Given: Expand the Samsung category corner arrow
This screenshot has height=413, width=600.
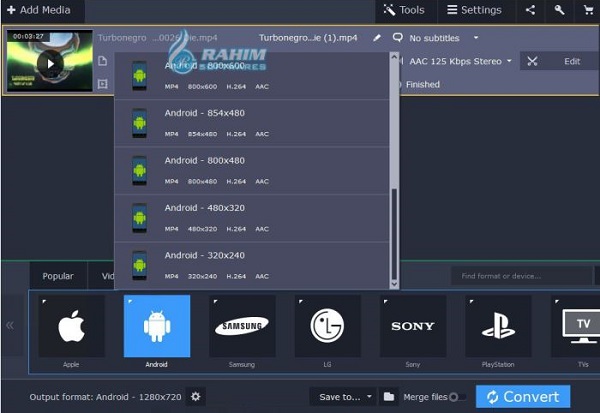Looking at the screenshot, I should click(x=215, y=302).
